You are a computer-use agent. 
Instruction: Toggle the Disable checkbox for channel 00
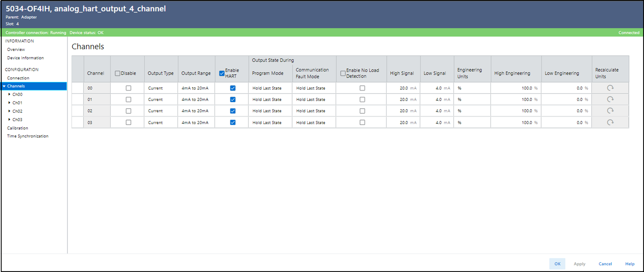[128, 88]
